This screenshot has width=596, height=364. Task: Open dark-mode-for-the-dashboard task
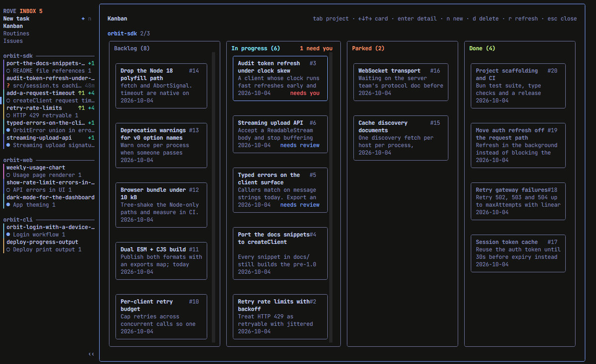[50, 197]
